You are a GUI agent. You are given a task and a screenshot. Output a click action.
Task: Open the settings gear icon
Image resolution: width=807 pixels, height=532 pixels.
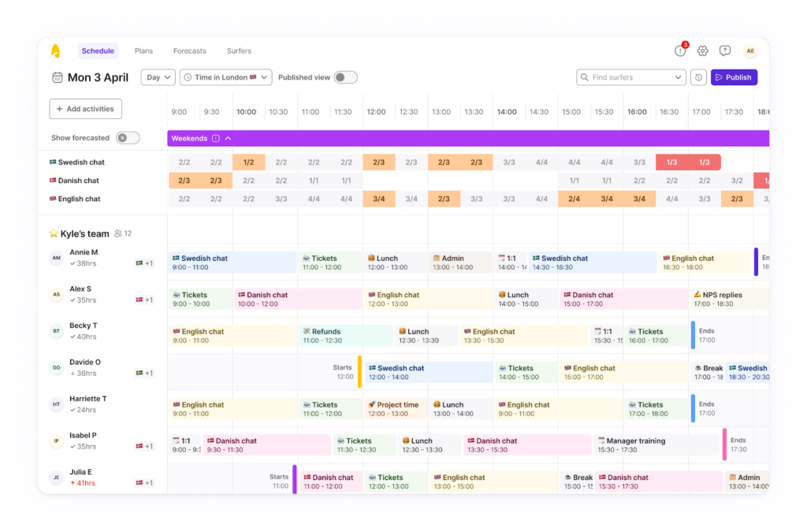pyautogui.click(x=702, y=50)
